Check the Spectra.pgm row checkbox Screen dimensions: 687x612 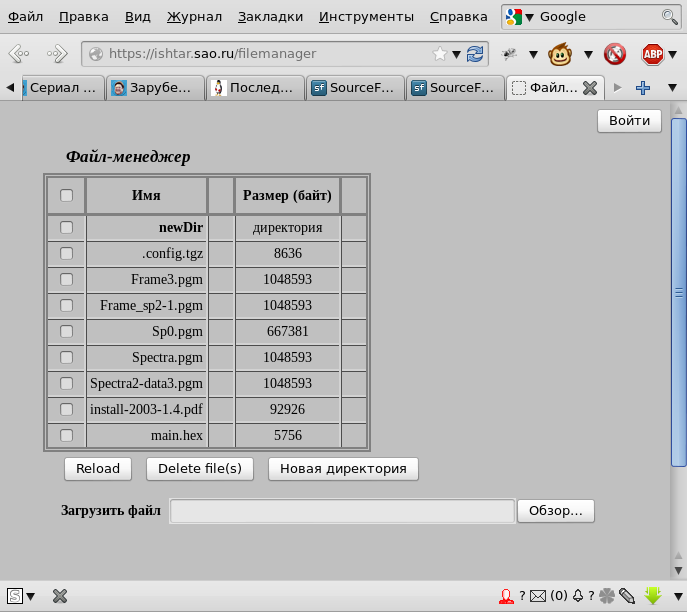click(67, 357)
